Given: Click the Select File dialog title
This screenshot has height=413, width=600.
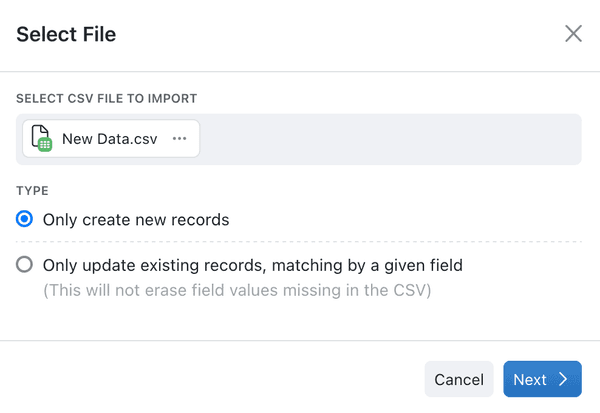Looking at the screenshot, I should [x=66, y=34].
